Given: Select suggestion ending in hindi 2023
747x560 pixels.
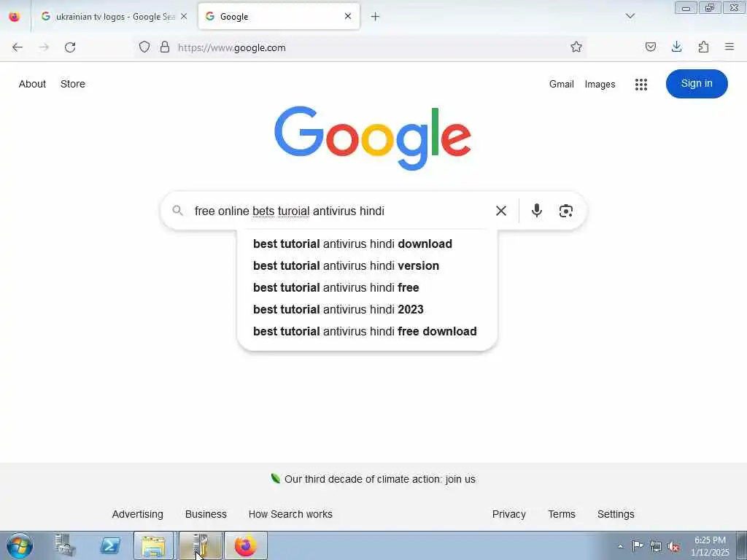Looking at the screenshot, I should point(338,309).
